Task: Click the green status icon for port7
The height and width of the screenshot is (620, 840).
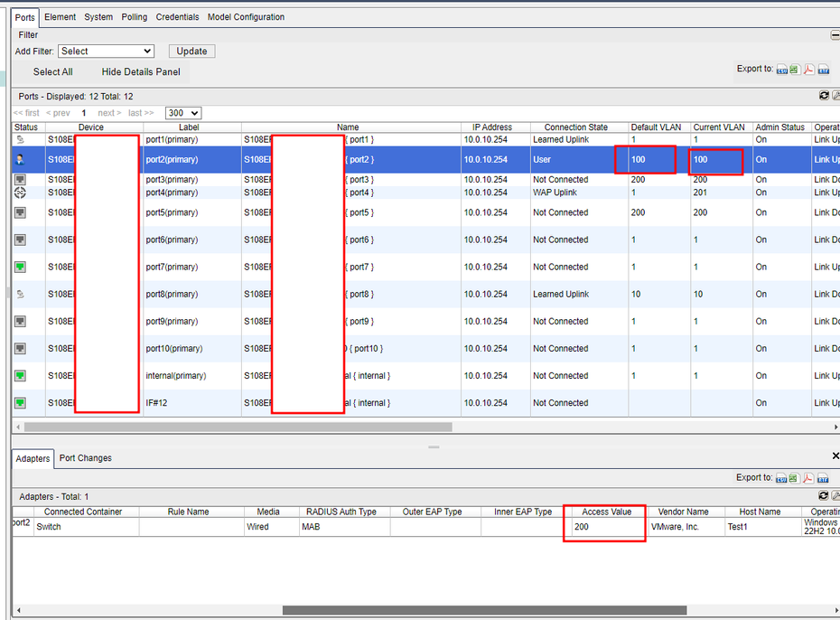Action: [20, 267]
